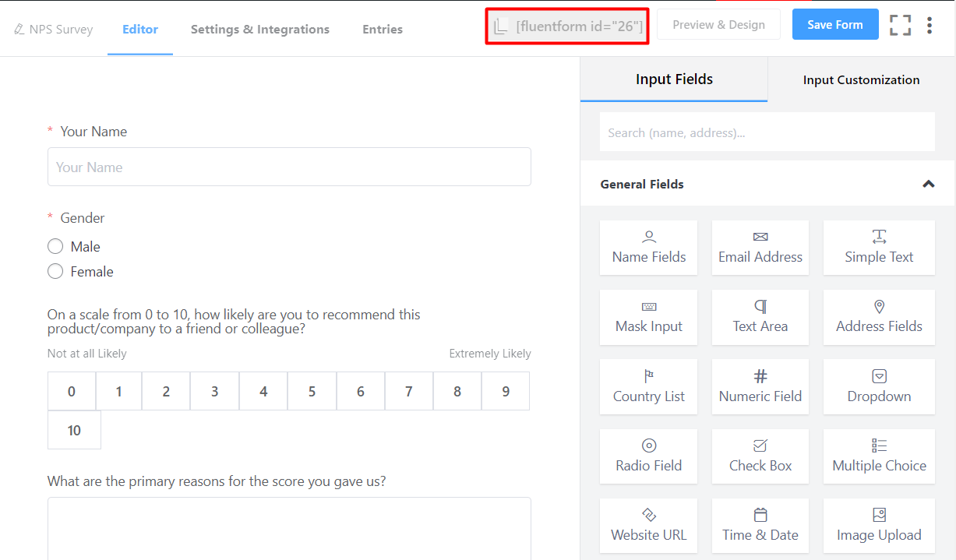Screen dimensions: 956x560
Task: Select score 7 on the NPS scale
Action: (408, 390)
